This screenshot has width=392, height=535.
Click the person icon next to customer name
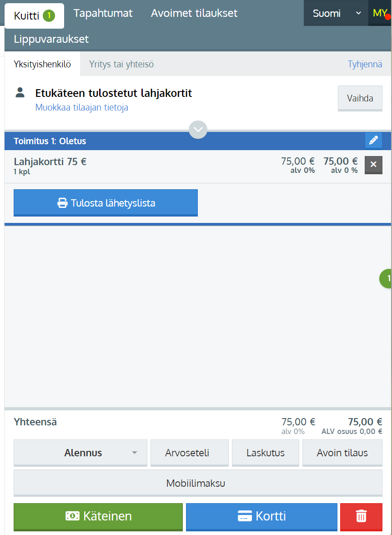point(20,93)
